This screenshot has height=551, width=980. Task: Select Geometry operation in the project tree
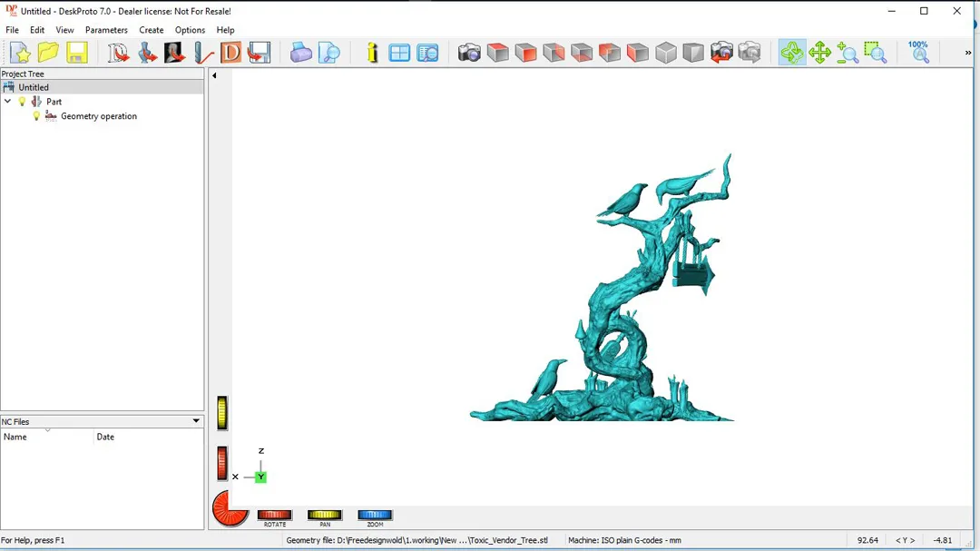pyautogui.click(x=99, y=116)
